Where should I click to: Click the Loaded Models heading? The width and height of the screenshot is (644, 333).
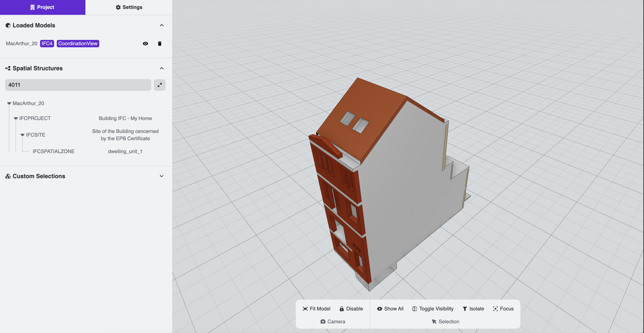tap(34, 25)
